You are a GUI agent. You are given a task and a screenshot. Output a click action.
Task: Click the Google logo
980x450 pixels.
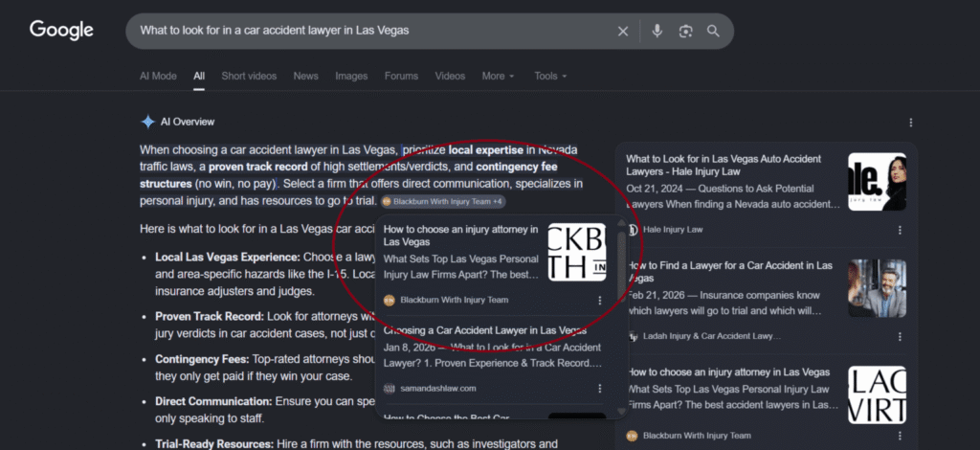pyautogui.click(x=61, y=30)
